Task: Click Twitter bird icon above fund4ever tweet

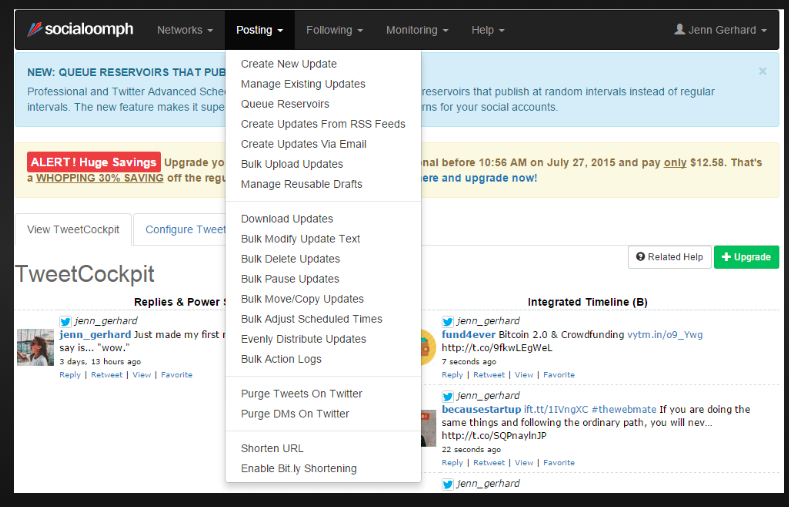Action: tap(447, 321)
